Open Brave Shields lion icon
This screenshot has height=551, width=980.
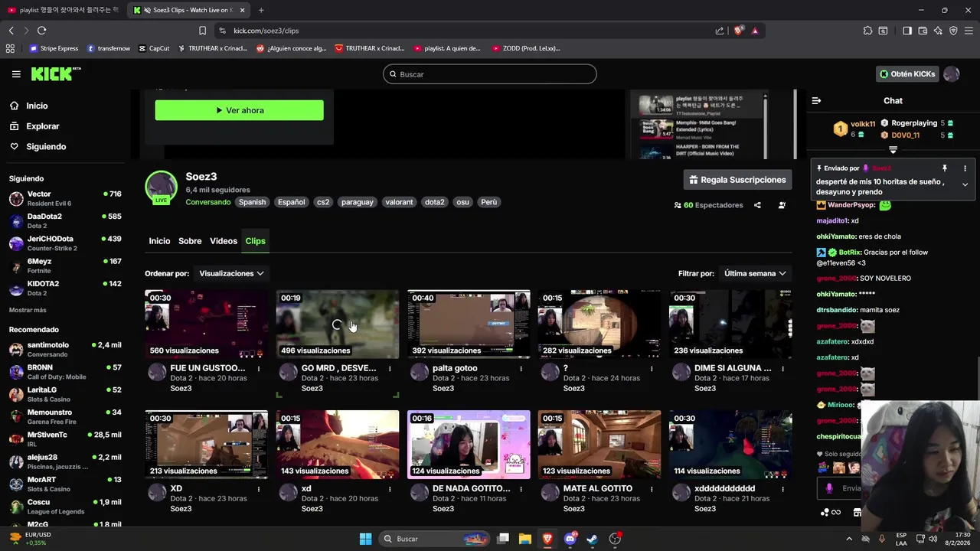click(738, 31)
